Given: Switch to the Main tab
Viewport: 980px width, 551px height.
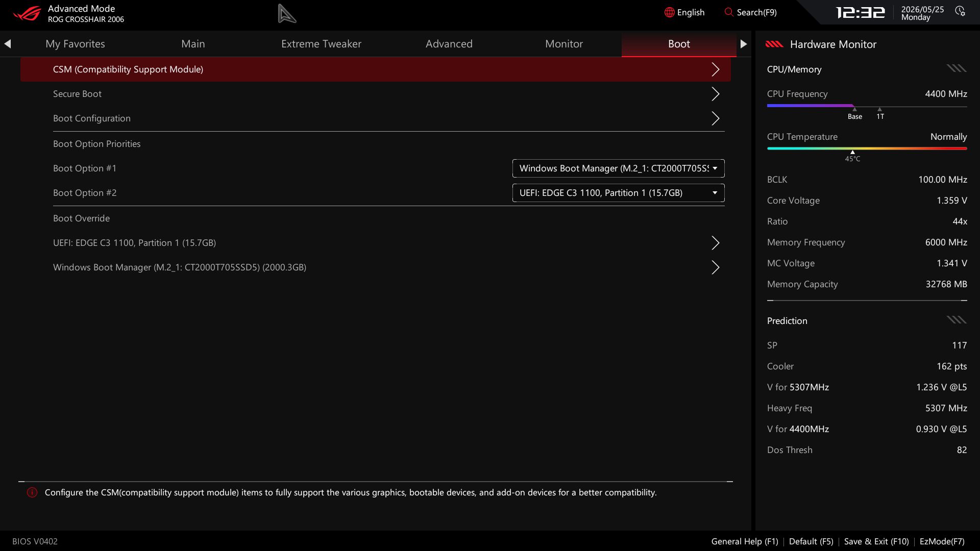Looking at the screenshot, I should (x=193, y=44).
